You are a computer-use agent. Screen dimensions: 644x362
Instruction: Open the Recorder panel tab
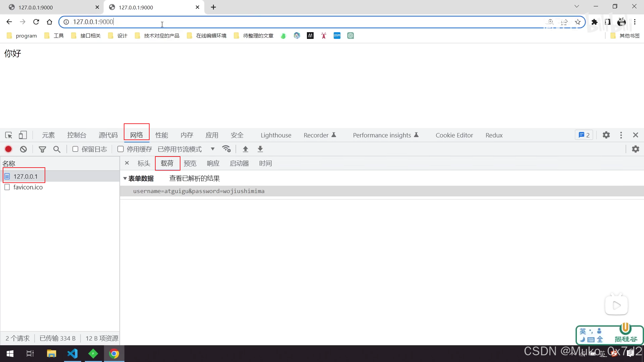tap(320, 135)
